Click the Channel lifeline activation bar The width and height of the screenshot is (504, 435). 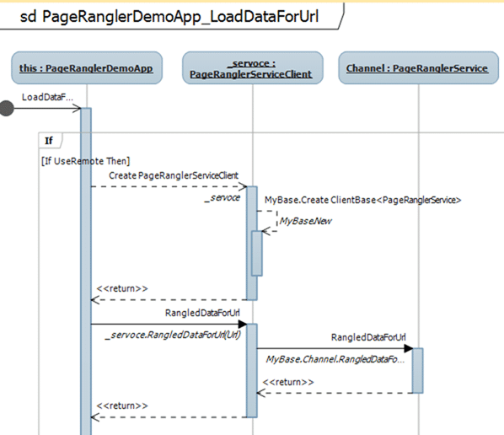click(x=417, y=370)
